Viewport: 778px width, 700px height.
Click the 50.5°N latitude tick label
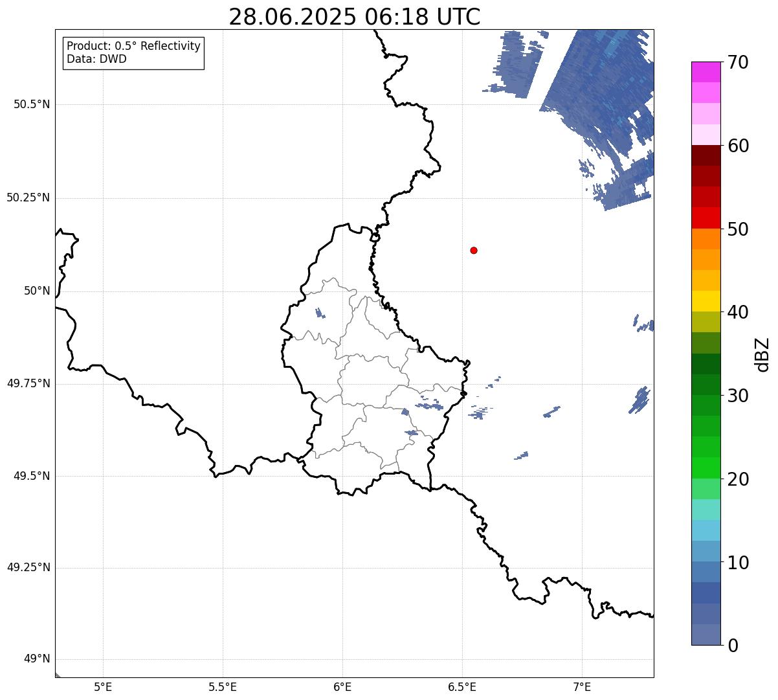(x=32, y=104)
